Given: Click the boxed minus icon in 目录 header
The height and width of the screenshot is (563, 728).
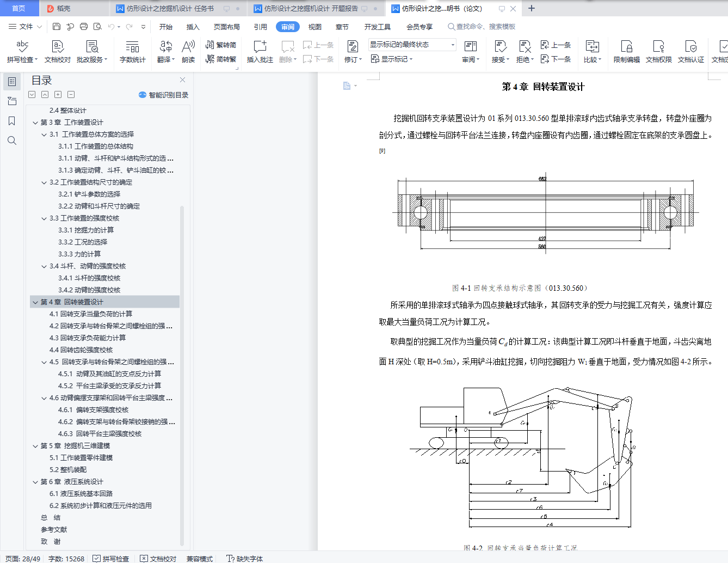Looking at the screenshot, I should click(x=71, y=95).
